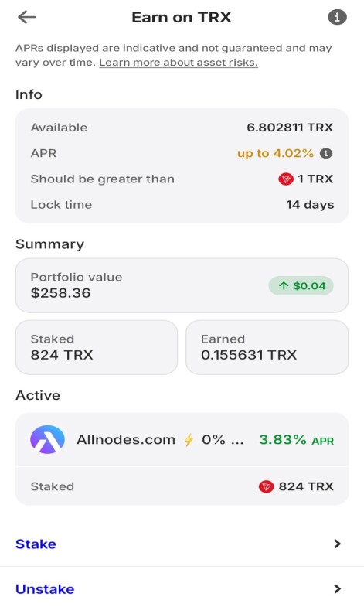Open the Unstake option
This screenshot has height=607, width=364.
coord(182,588)
